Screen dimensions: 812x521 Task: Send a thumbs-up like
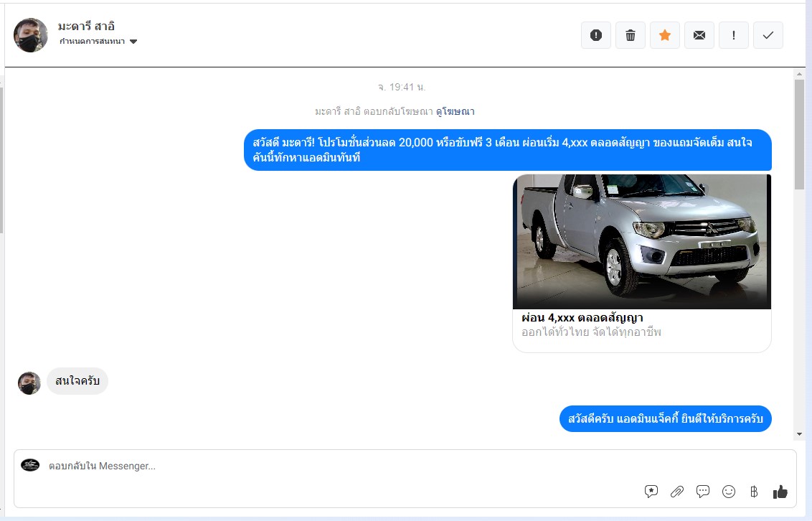pyautogui.click(x=780, y=492)
